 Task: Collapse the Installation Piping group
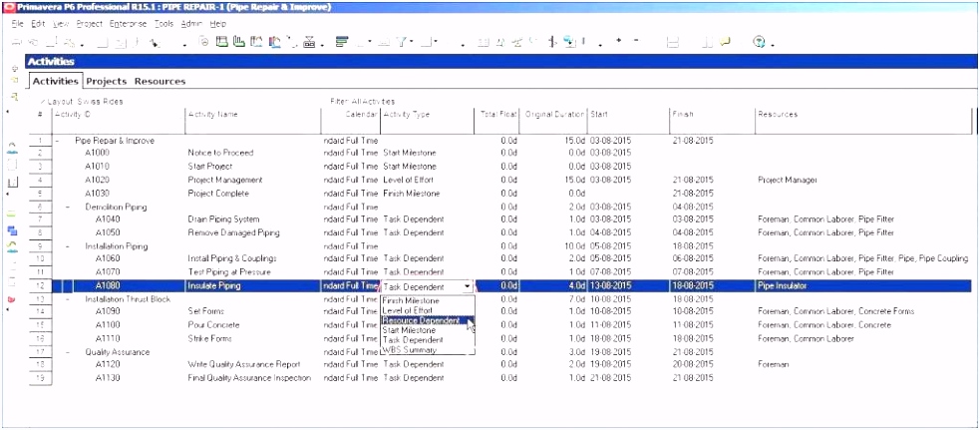[68, 246]
